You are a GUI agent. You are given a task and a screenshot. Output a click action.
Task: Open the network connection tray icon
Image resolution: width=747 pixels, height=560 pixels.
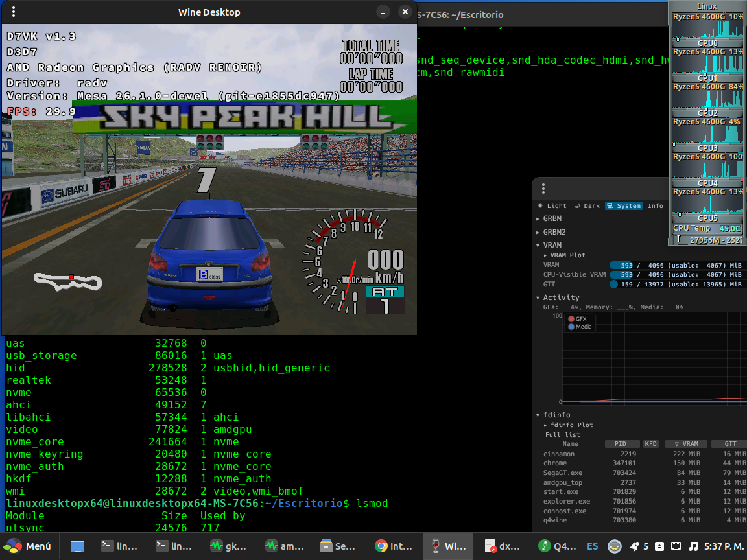pyautogui.click(x=676, y=546)
